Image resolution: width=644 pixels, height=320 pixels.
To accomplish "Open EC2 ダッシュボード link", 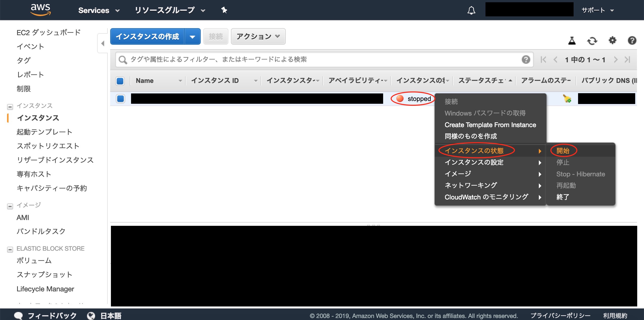I will tap(49, 32).
